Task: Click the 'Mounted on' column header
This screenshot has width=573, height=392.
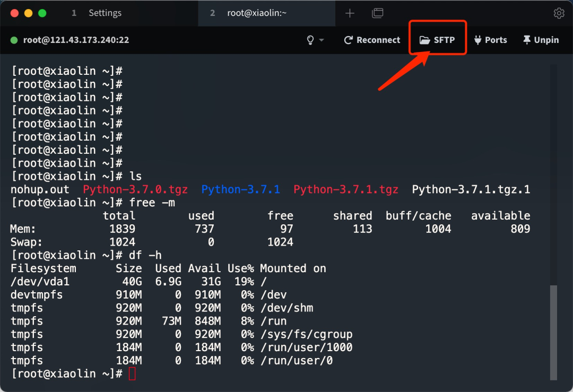Action: click(293, 268)
